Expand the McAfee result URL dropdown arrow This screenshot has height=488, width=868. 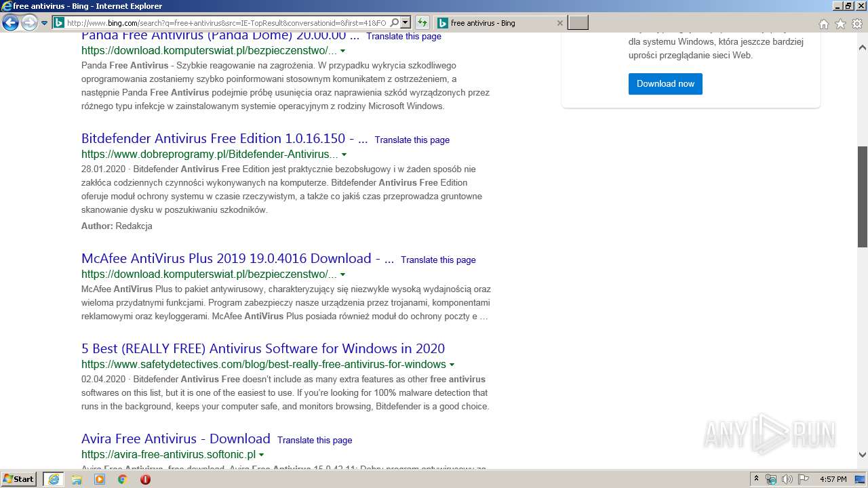[x=342, y=274]
